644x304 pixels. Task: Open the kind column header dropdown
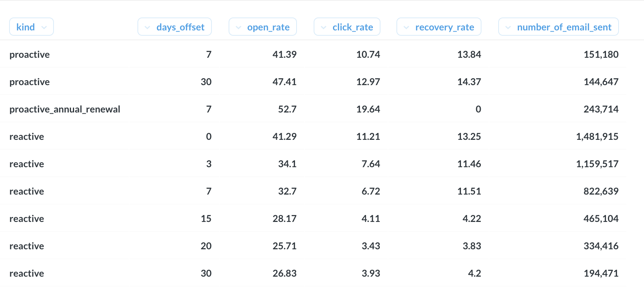click(31, 27)
